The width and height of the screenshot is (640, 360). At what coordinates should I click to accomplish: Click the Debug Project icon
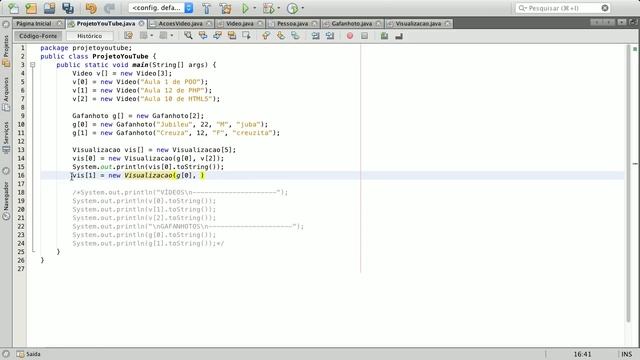click(268, 8)
